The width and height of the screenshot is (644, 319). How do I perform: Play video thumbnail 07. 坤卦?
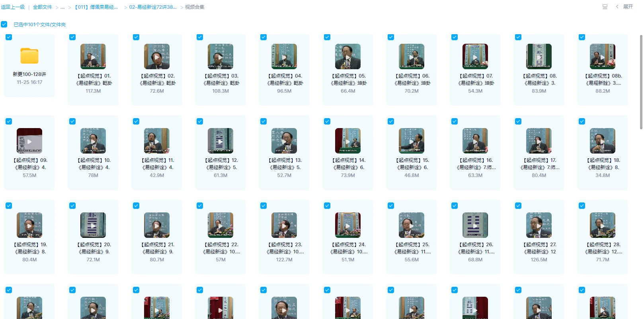(475, 56)
